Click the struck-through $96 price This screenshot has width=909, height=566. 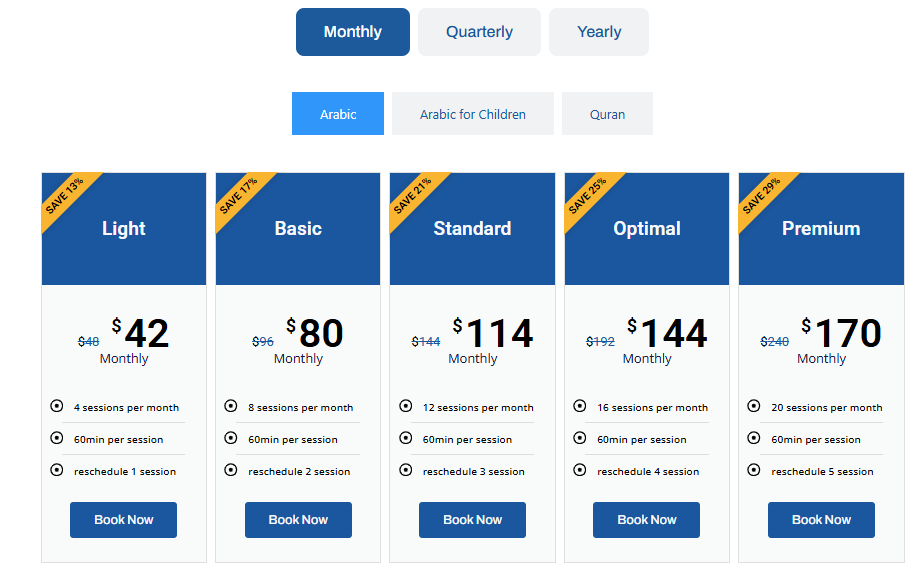[x=263, y=342]
